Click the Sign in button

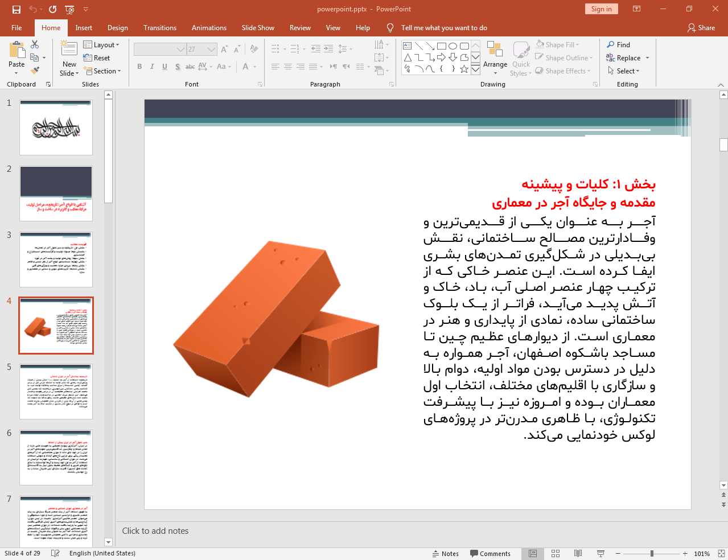(601, 9)
